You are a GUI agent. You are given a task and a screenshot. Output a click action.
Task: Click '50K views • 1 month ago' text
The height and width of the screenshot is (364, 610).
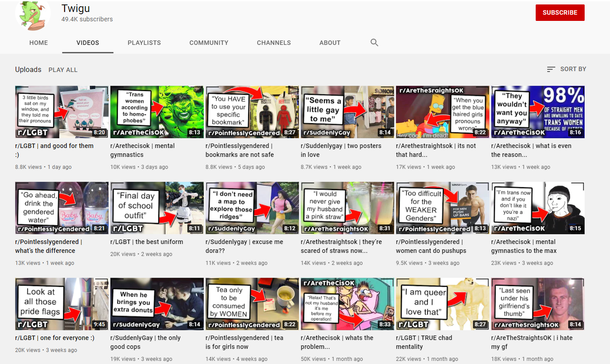click(x=332, y=359)
